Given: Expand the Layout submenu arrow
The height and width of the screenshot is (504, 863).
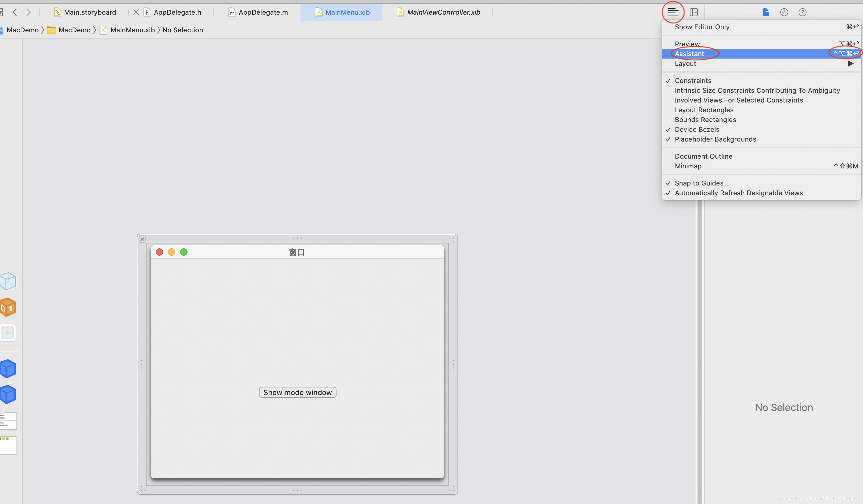Looking at the screenshot, I should pos(850,64).
